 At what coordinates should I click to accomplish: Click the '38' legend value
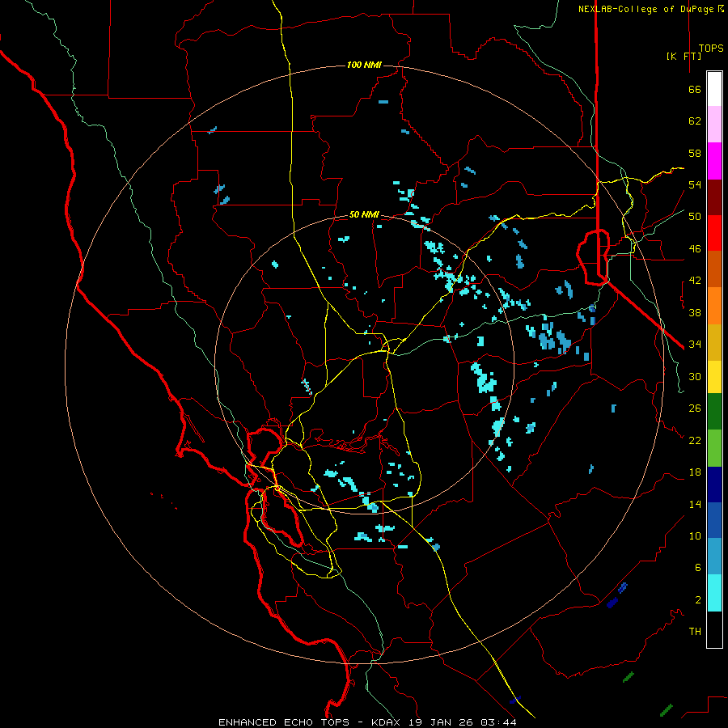click(695, 312)
